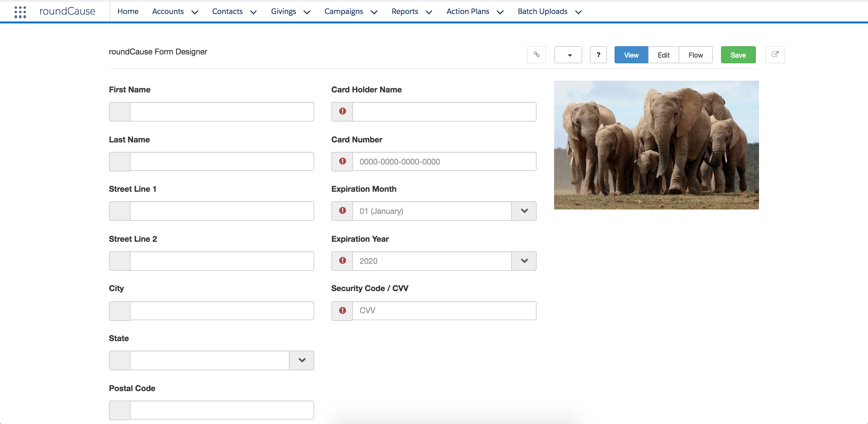Expand the Batch Uploads menu chevron
Image resolution: width=868 pixels, height=424 pixels.
(x=578, y=12)
